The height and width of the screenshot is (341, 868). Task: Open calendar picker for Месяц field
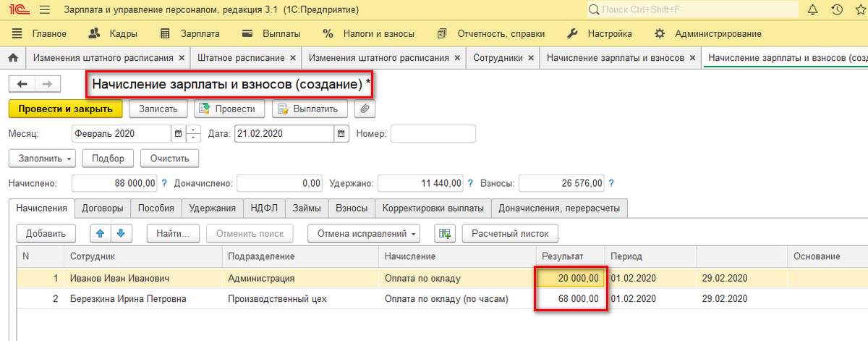click(178, 134)
